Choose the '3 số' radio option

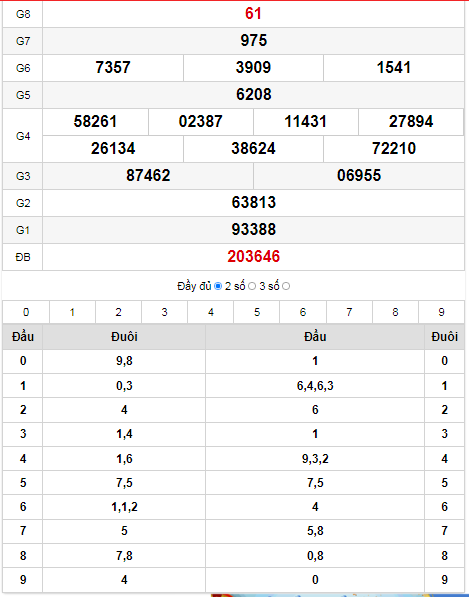(286, 286)
